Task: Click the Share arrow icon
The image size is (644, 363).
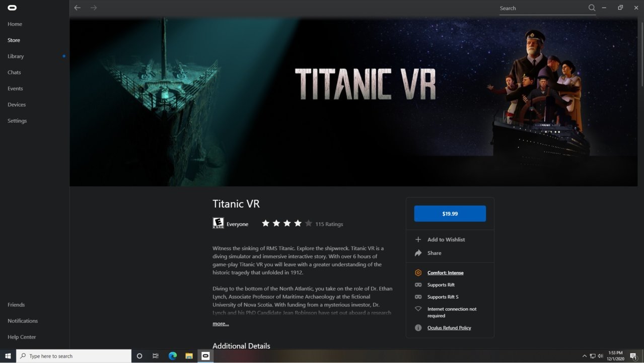Action: 418,253
